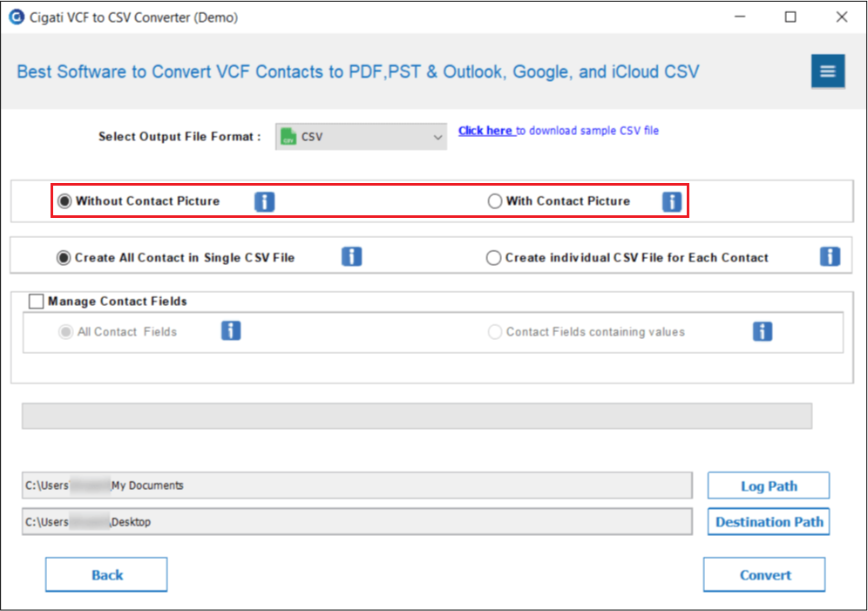Click the My Documents log path field

(x=357, y=485)
